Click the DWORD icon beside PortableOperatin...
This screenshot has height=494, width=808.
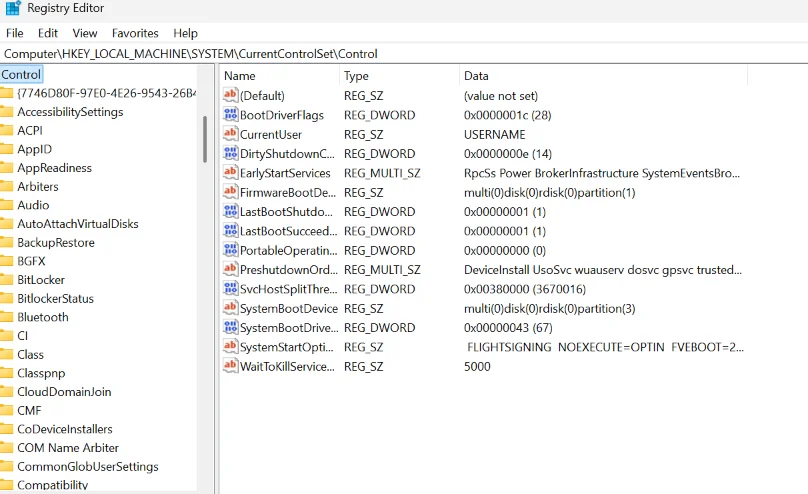pos(230,249)
